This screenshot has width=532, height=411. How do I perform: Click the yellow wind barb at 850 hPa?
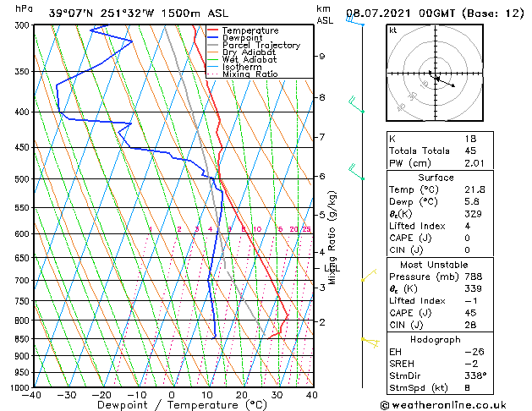click(370, 342)
